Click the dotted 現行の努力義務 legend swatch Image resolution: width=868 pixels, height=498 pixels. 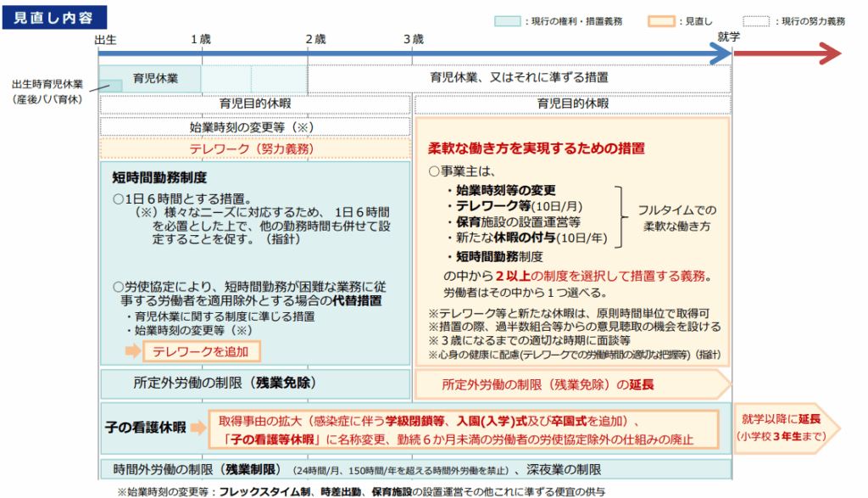[x=755, y=21]
